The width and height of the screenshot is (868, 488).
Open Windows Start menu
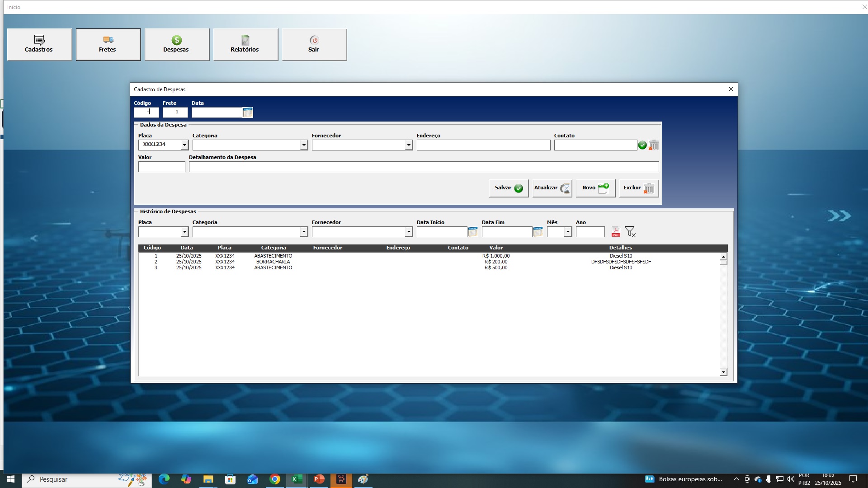point(11,479)
